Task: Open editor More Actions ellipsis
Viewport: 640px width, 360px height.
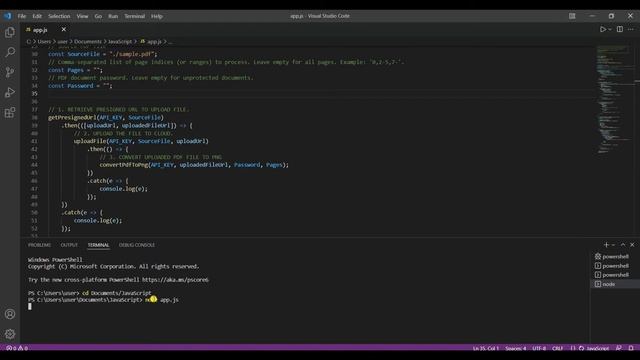Action: pyautogui.click(x=631, y=29)
